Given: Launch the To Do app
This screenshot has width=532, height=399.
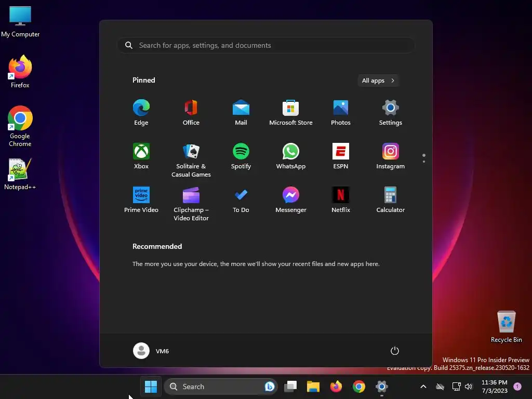Looking at the screenshot, I should tap(241, 200).
